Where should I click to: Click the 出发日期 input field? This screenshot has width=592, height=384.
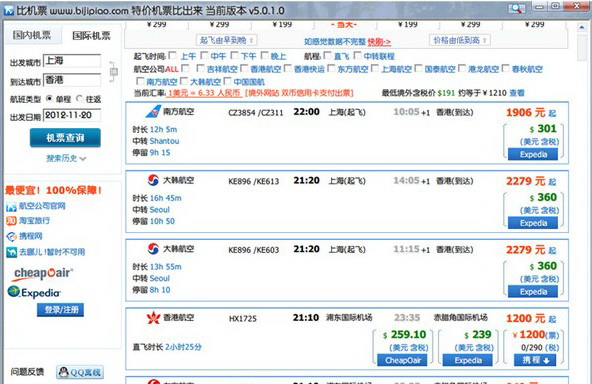(72, 115)
